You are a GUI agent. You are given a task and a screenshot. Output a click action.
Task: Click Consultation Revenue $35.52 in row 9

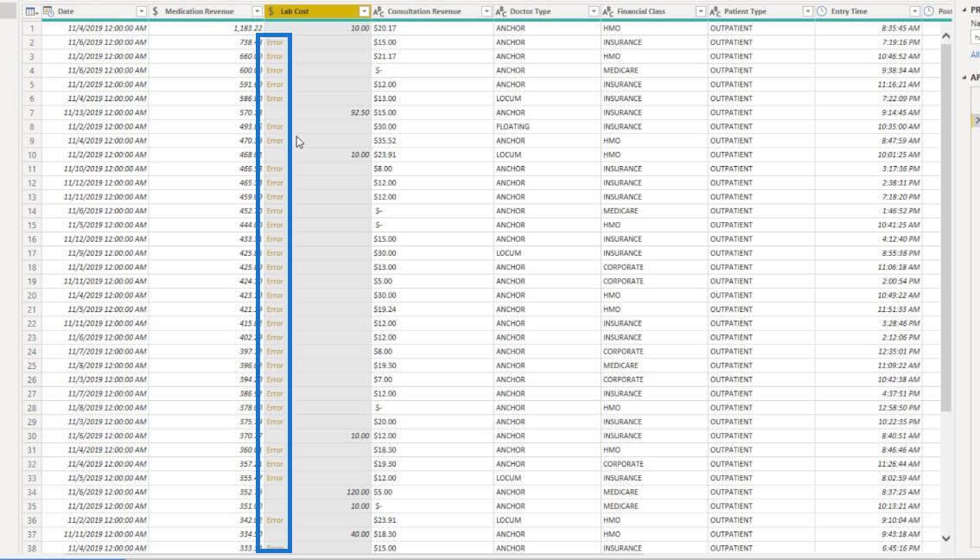385,141
